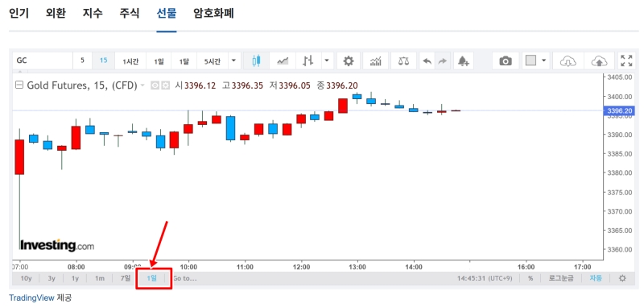Open more intervals dropdown arrow
Viewport: 644px width, 308px height.
coord(233,60)
